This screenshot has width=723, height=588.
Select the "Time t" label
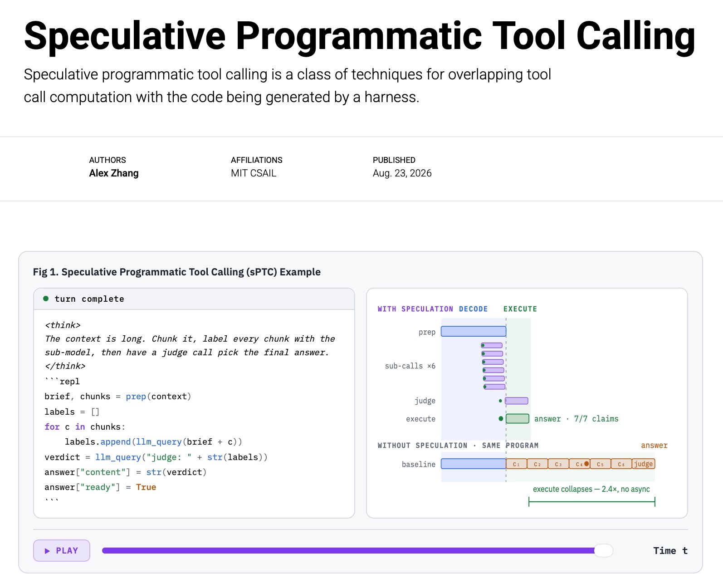pyautogui.click(x=670, y=550)
